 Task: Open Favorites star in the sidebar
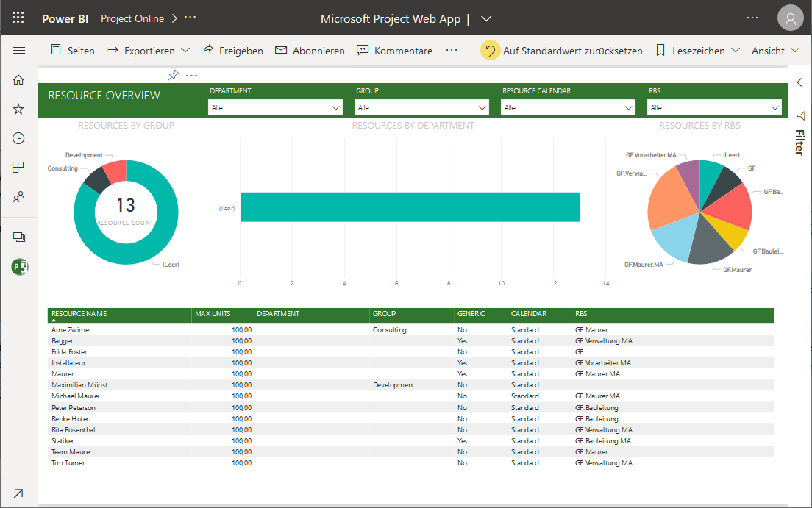(x=18, y=109)
